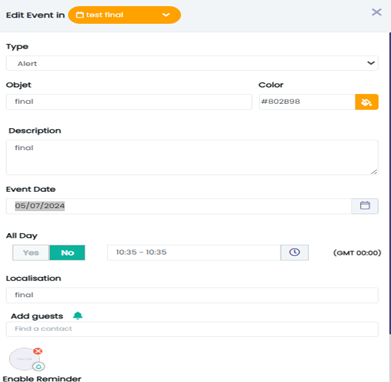Open the test final calendar dropdown

pos(124,15)
